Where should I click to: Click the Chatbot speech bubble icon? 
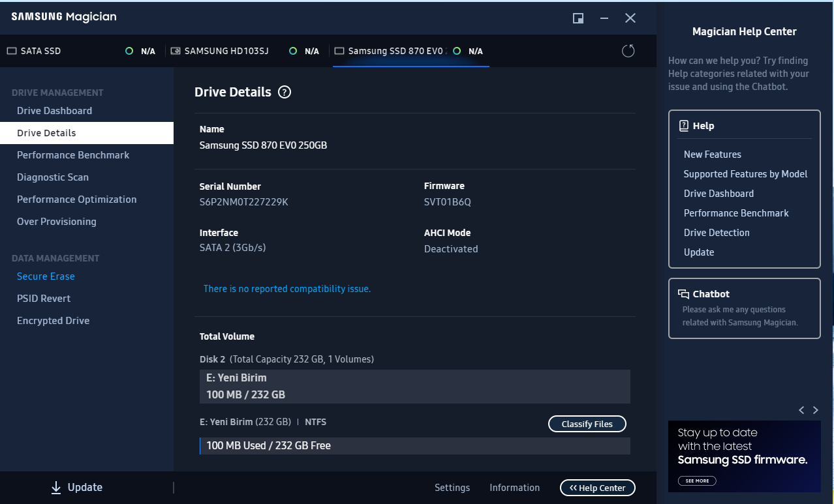[x=684, y=294]
